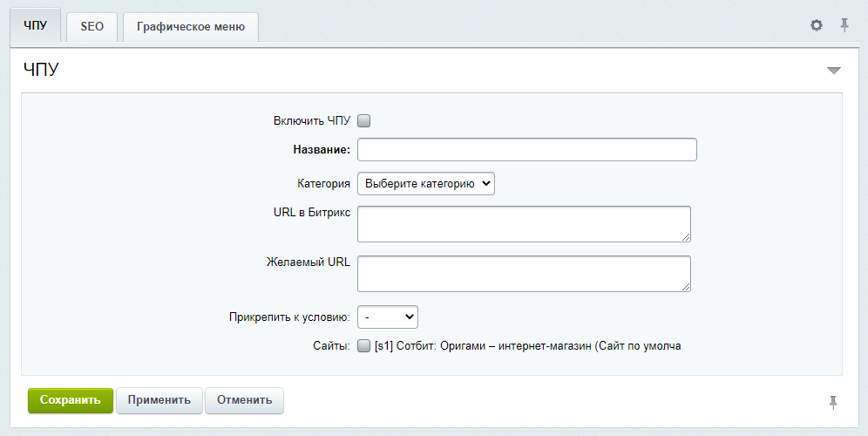Open the Выберите категорию dropdown
The height and width of the screenshot is (436, 868).
(425, 183)
